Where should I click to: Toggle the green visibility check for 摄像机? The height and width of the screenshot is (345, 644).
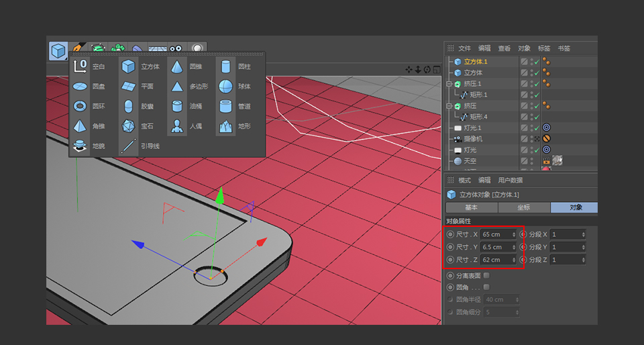pyautogui.click(x=537, y=139)
